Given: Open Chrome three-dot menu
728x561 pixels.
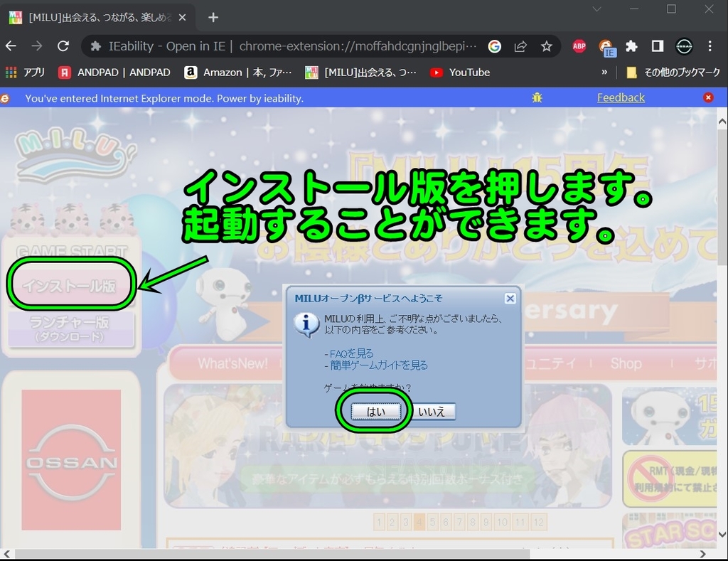Looking at the screenshot, I should pyautogui.click(x=710, y=46).
